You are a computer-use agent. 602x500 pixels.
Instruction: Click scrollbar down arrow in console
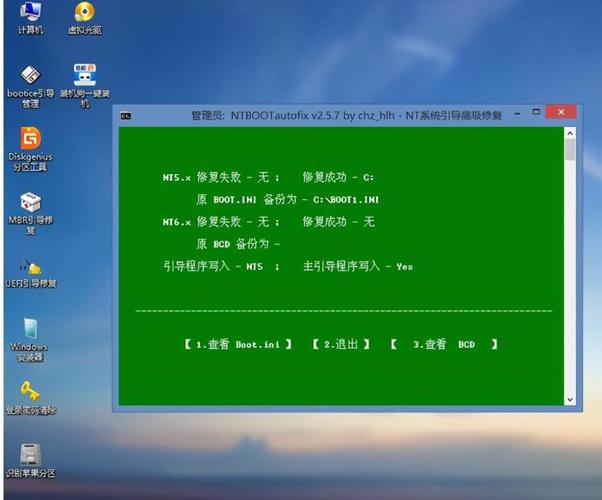pos(570,399)
